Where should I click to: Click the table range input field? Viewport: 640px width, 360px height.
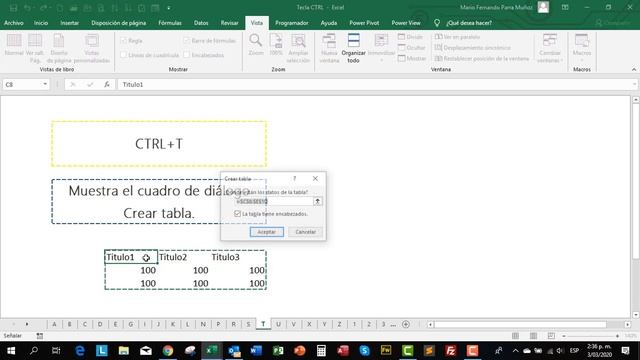[274, 201]
